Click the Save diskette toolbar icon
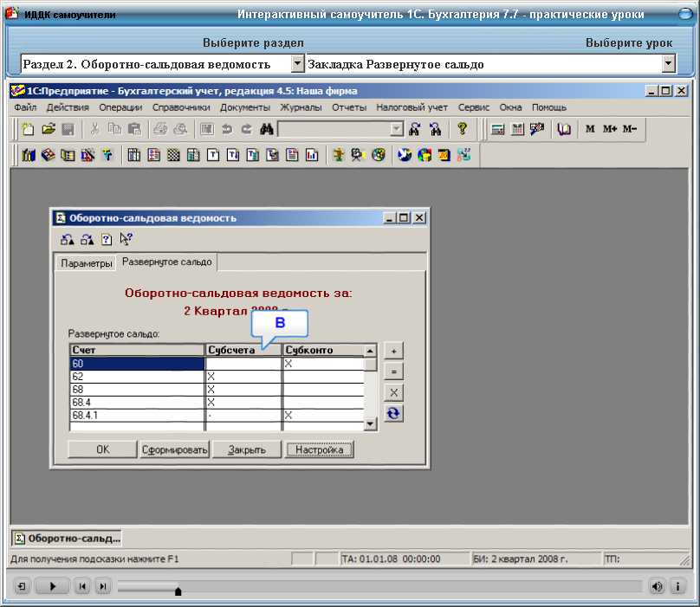This screenshot has width=700, height=607. [68, 129]
